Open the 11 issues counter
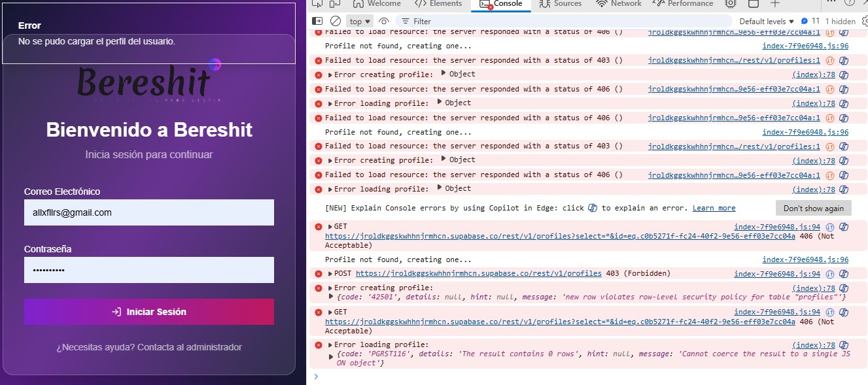 tap(810, 22)
